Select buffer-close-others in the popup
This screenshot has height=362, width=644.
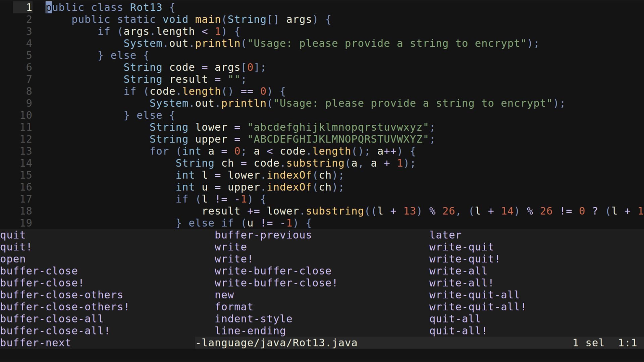pyautogui.click(x=61, y=295)
